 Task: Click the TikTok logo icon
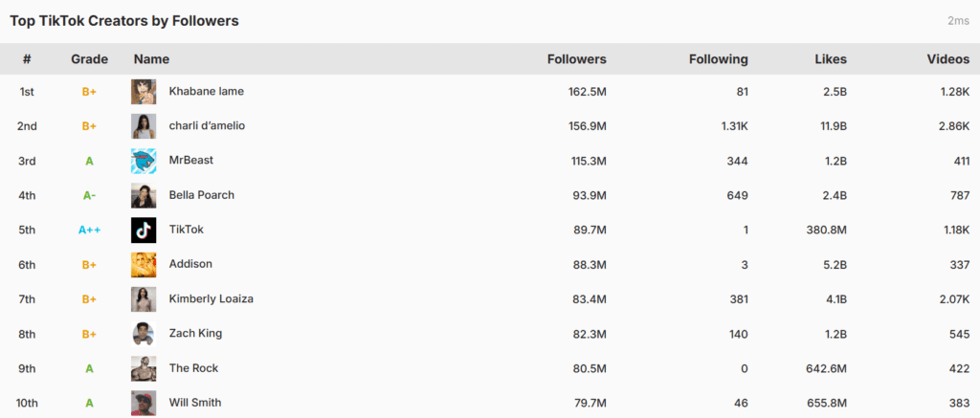(144, 230)
